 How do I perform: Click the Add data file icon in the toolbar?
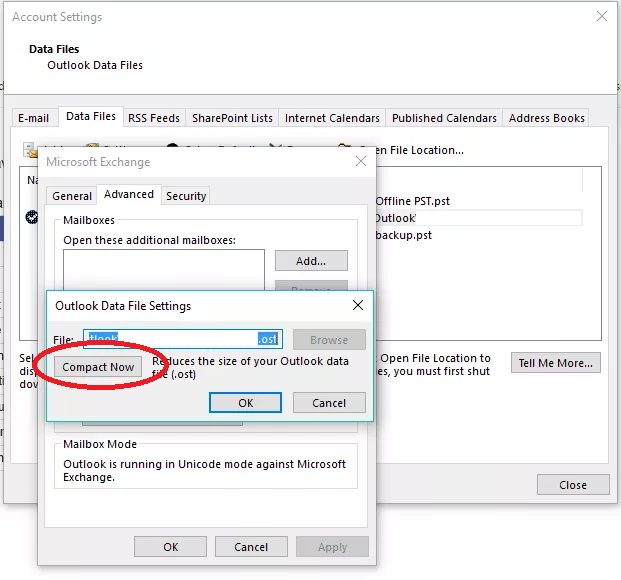29,150
